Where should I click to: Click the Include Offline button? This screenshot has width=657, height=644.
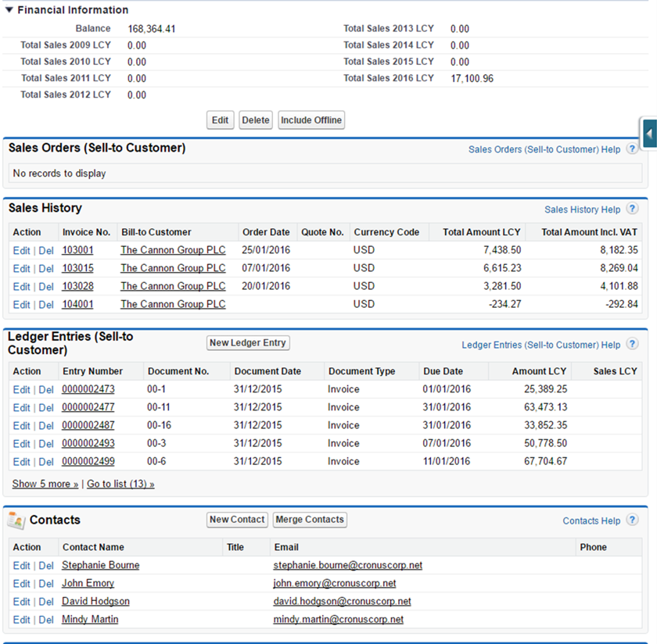[309, 120]
